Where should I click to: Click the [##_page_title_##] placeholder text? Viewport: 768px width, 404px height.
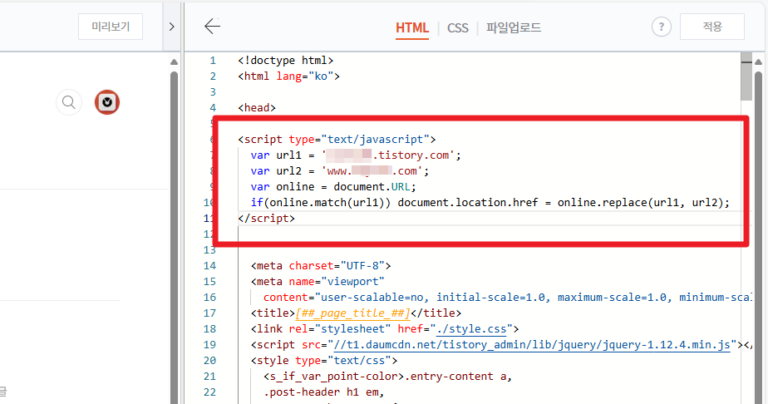(x=353, y=313)
